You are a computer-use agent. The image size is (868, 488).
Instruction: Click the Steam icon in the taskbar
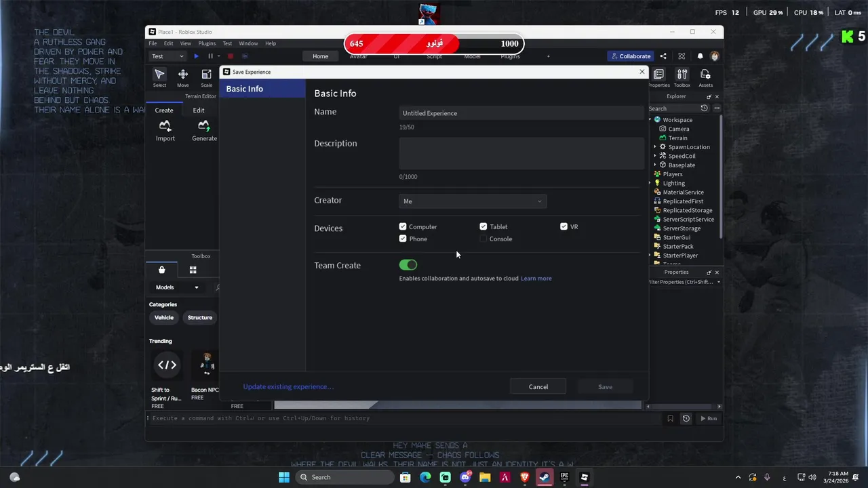tap(544, 477)
